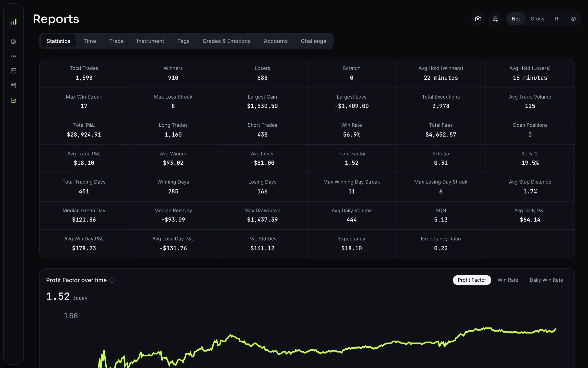Click the 1.52 today profit factor readout
Viewport: 588px width, 368px height.
(67, 296)
